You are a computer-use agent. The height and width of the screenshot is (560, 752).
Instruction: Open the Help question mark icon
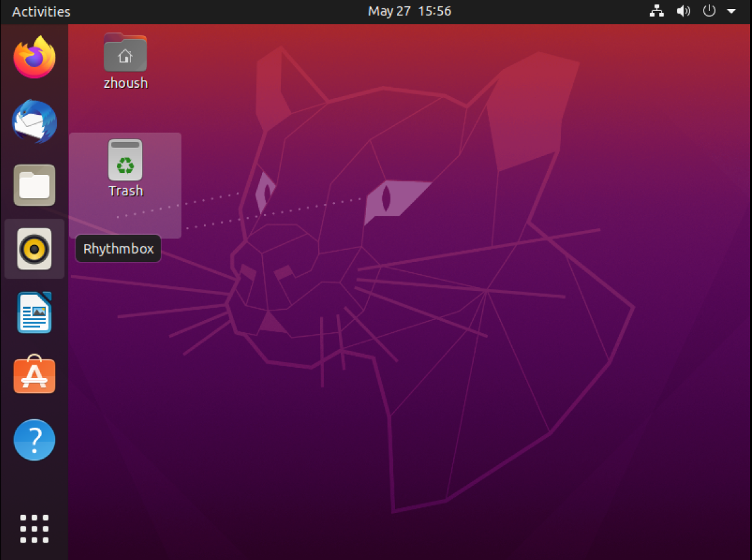tap(34, 439)
